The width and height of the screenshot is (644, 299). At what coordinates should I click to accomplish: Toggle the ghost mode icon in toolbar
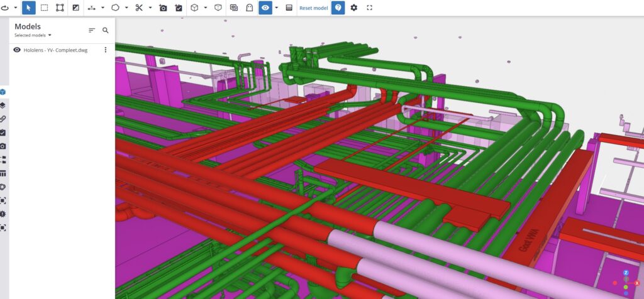tap(250, 8)
